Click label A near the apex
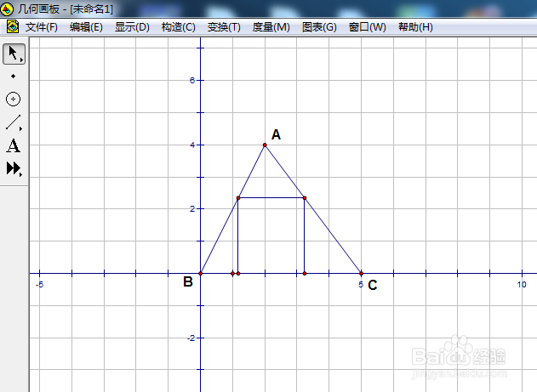Viewport: 537px width, 392px height. tap(276, 134)
